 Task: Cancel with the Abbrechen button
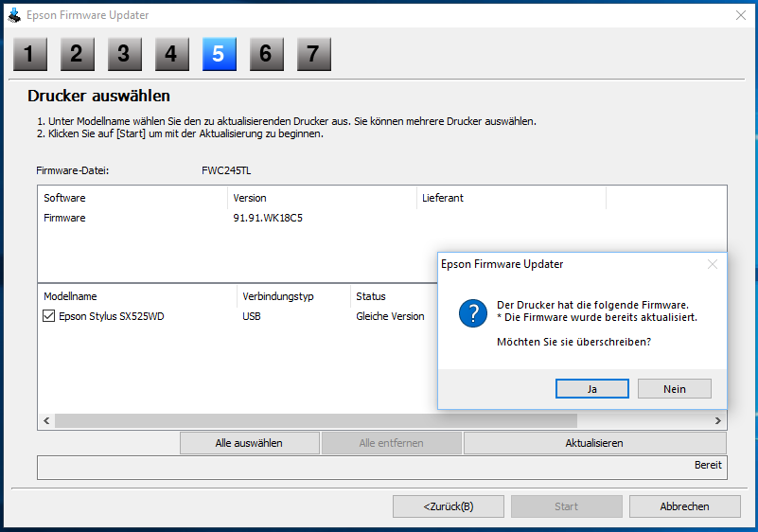point(684,506)
